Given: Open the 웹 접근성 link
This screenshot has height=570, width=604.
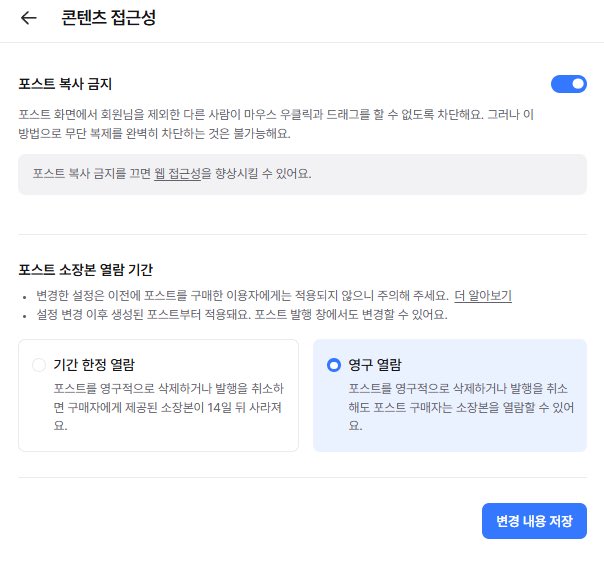Looking at the screenshot, I should coord(178,174).
